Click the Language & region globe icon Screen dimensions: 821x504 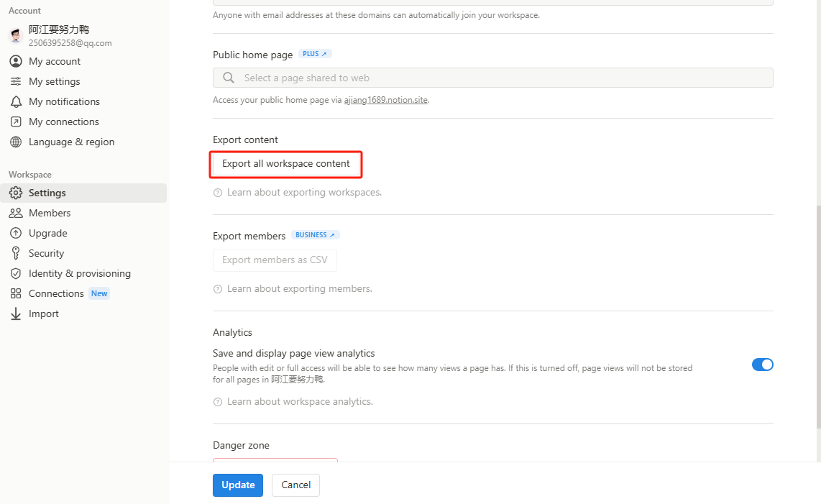coord(16,142)
